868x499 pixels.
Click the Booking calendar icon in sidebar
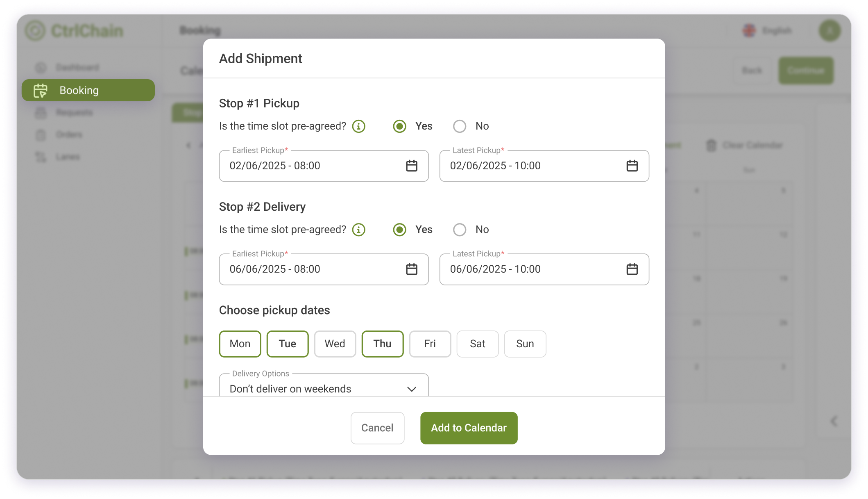(x=41, y=90)
